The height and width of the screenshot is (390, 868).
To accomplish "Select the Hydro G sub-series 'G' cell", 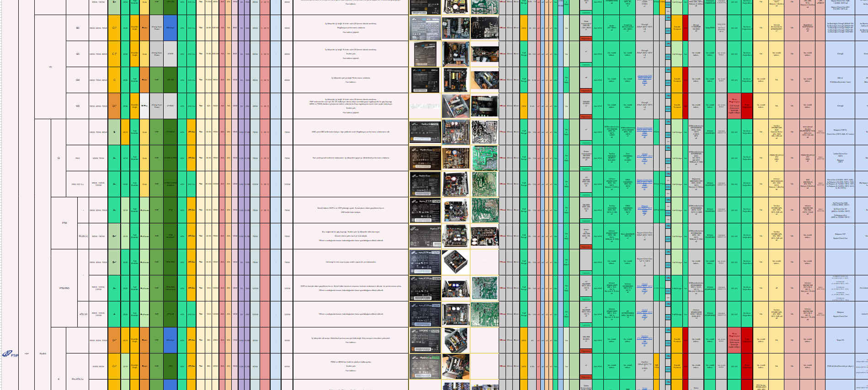I will coord(59,158).
